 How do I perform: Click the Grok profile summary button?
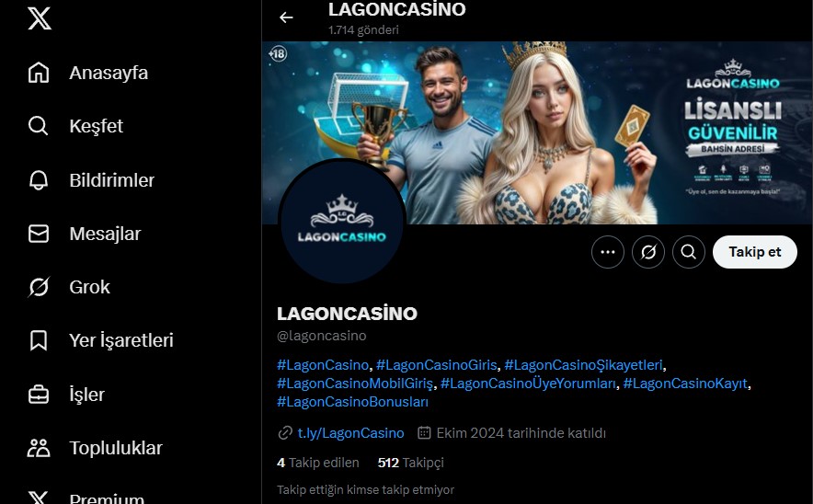pyautogui.click(x=648, y=252)
